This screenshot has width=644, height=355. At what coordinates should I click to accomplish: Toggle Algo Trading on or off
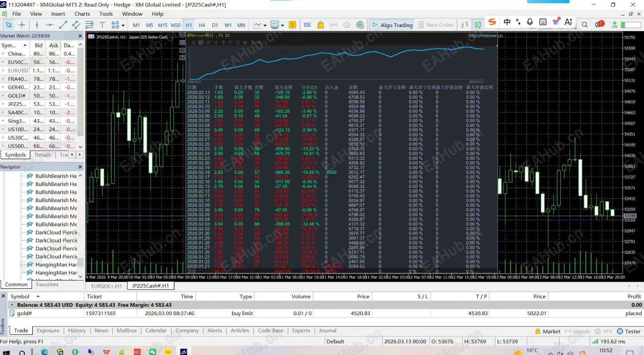click(392, 25)
